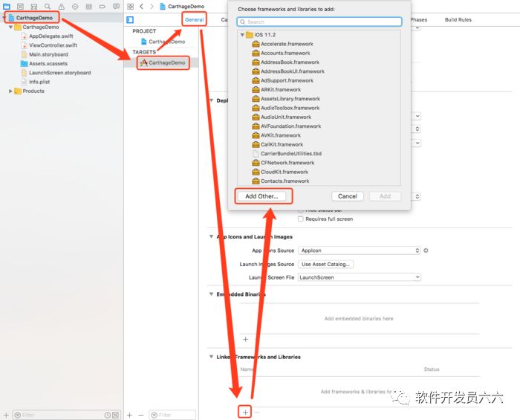Switch to the General tab
Image resolution: width=520 pixels, height=420 pixels.
pos(194,19)
